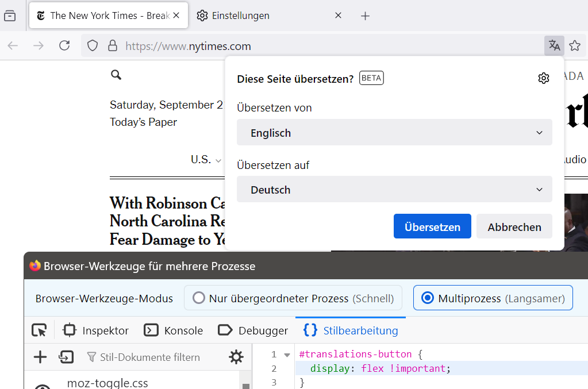Image resolution: width=588 pixels, height=389 pixels.
Task: Click Abbrechen to dismiss translation
Action: pos(514,227)
